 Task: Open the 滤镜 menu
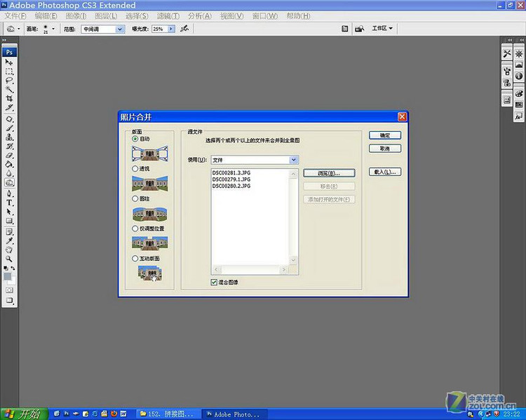[x=168, y=15]
